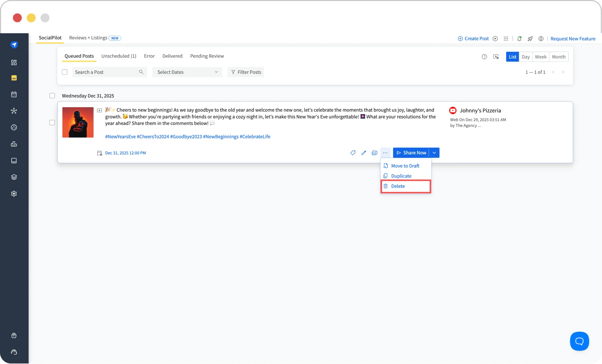Click the help question mark icon above the list

click(484, 57)
